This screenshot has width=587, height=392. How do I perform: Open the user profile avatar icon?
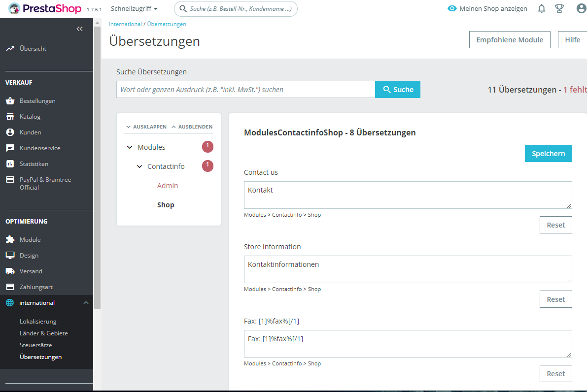click(582, 8)
